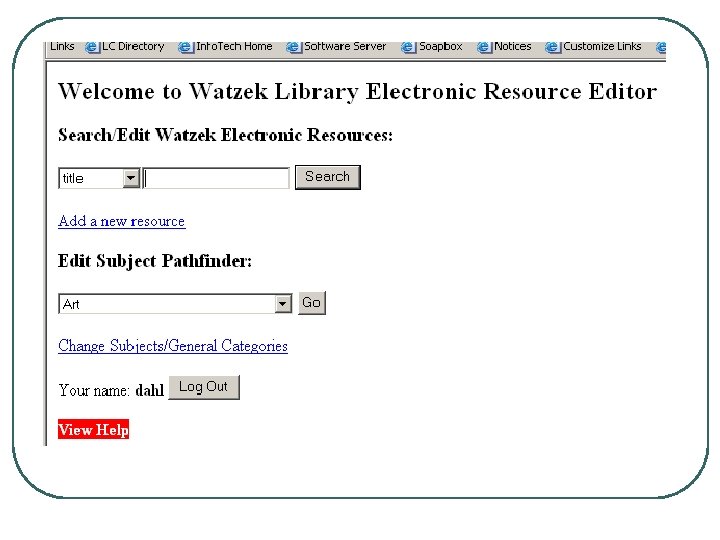Image resolution: width=720 pixels, height=540 pixels.
Task: Open the InfoTech Home shortcut
Action: (225, 46)
